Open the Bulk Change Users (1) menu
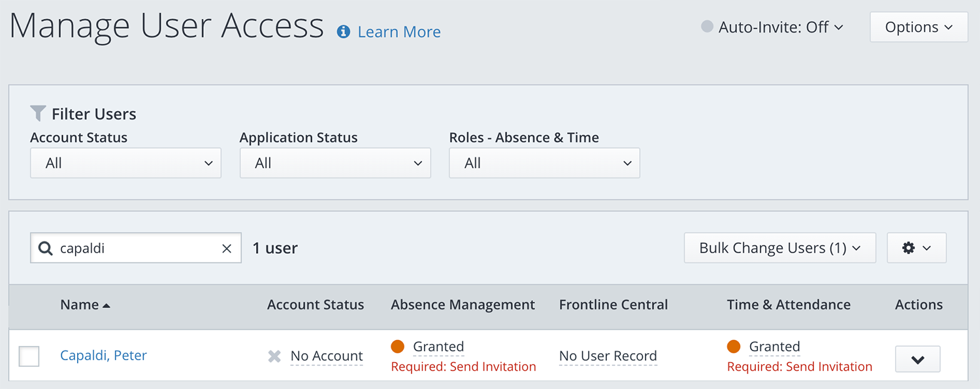 point(779,248)
